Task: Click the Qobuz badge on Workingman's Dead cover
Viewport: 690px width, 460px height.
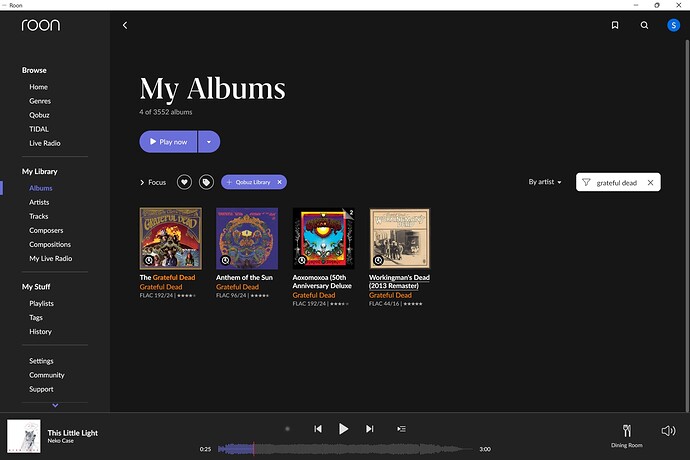Action: [378, 260]
